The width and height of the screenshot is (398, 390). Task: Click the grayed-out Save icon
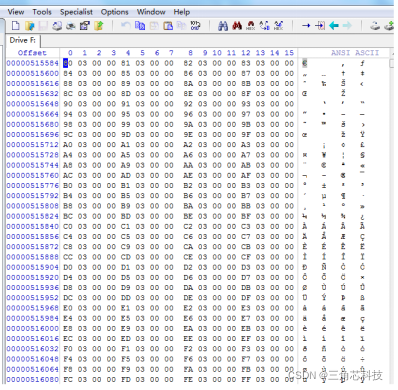(x=43, y=26)
